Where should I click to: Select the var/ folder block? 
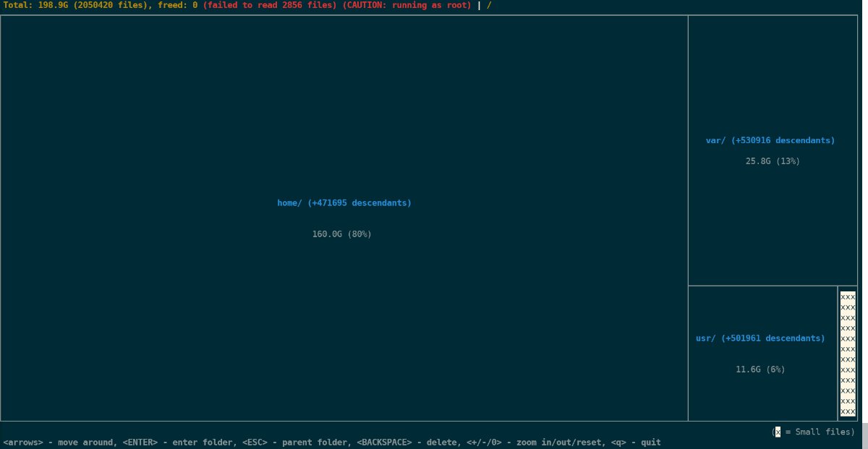(x=773, y=150)
